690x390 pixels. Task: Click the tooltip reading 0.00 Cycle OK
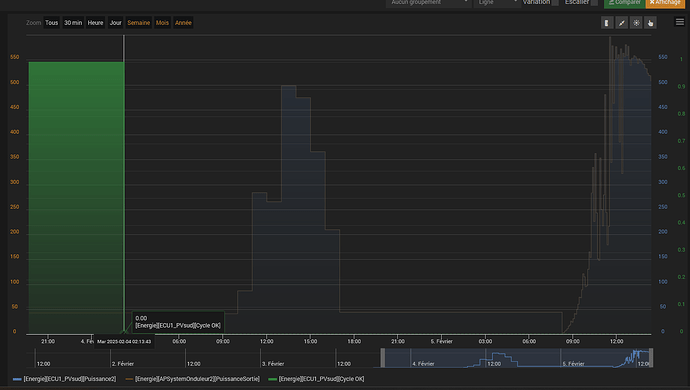click(178, 322)
